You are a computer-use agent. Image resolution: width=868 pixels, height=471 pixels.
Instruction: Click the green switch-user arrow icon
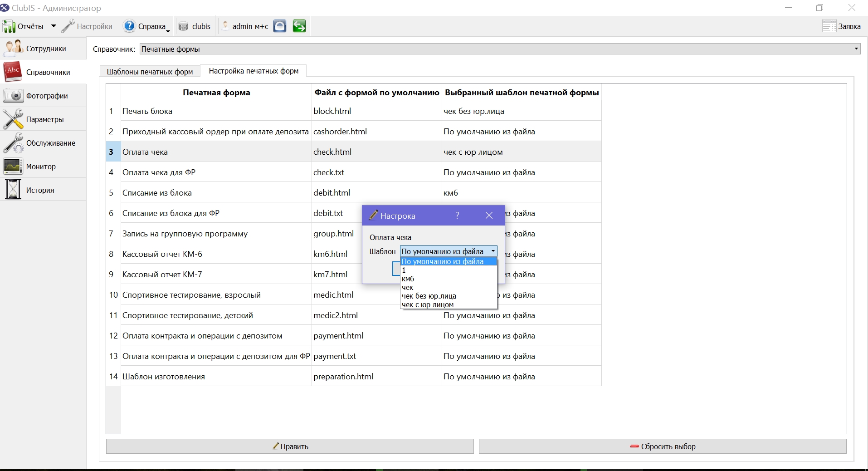[x=299, y=26]
